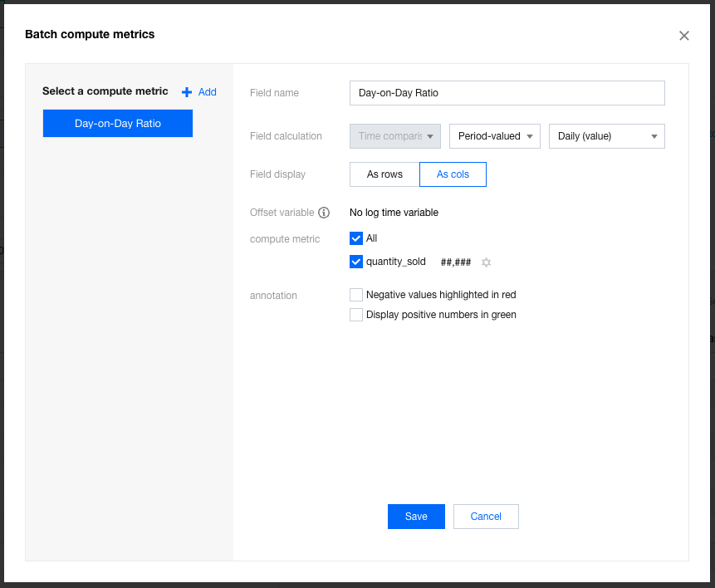The height and width of the screenshot is (588, 715).
Task: Enable Negative values highlighted in red
Action: tap(356, 295)
